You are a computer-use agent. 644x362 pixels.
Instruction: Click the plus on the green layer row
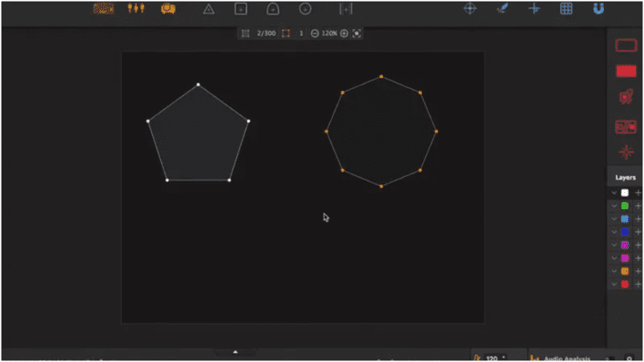point(638,206)
